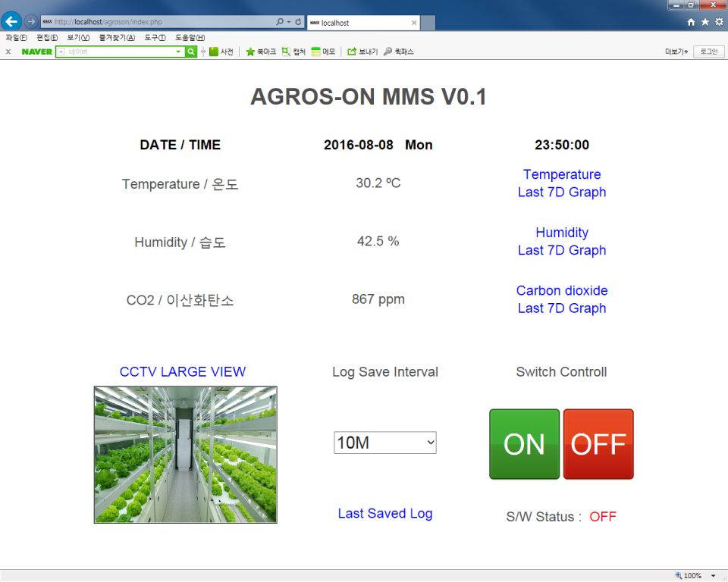
Task: Open the Last Saved Log link
Action: coord(385,514)
